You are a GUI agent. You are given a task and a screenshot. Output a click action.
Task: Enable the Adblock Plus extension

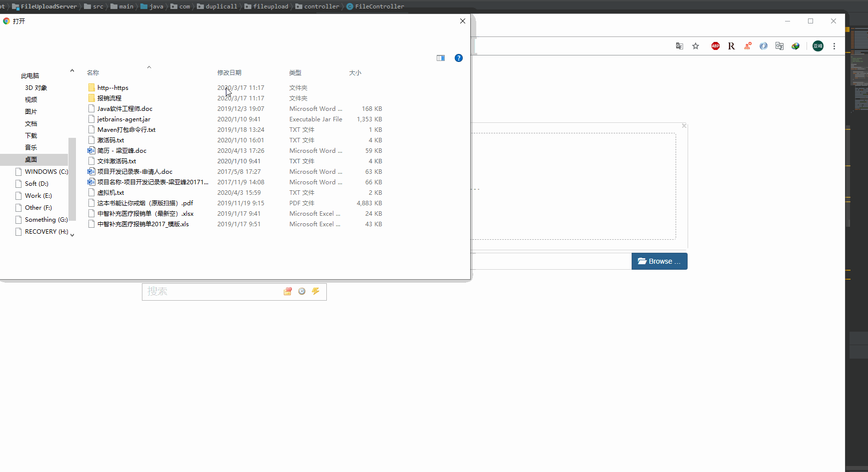point(715,46)
